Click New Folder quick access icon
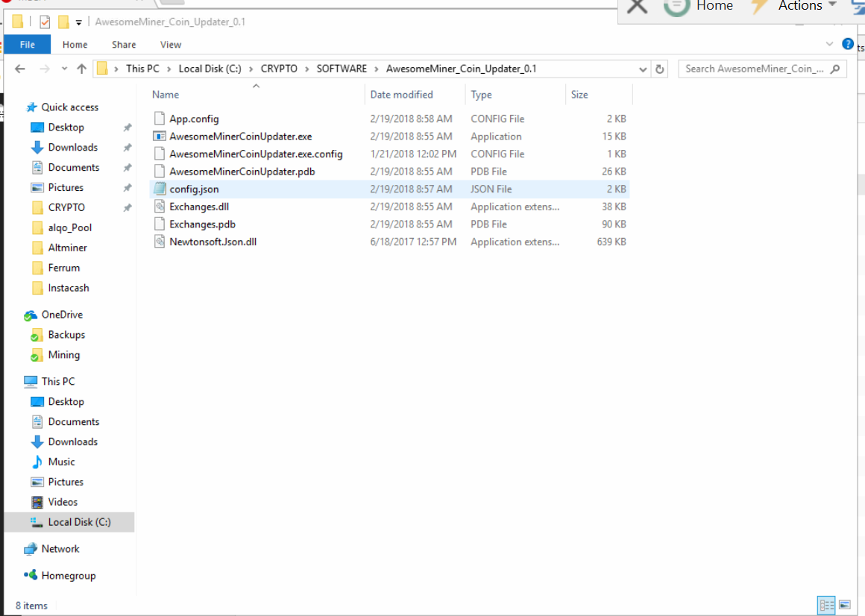The image size is (865, 616). [x=63, y=22]
